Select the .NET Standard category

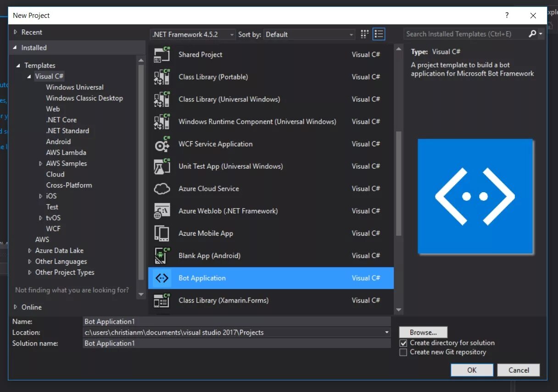pyautogui.click(x=67, y=131)
